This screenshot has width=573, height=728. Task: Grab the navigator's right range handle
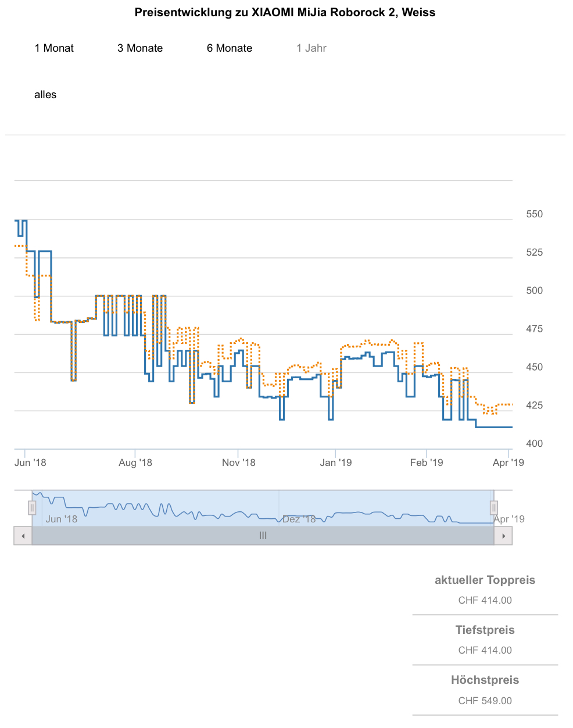[x=494, y=508]
